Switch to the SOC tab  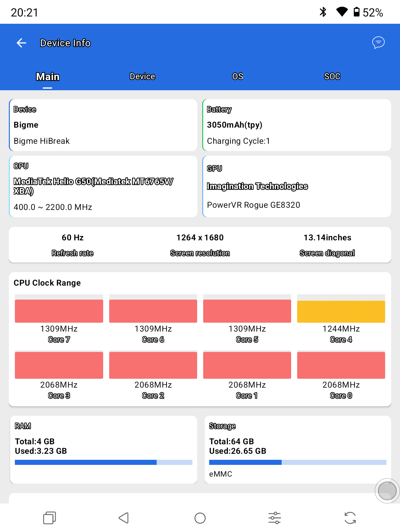(332, 77)
